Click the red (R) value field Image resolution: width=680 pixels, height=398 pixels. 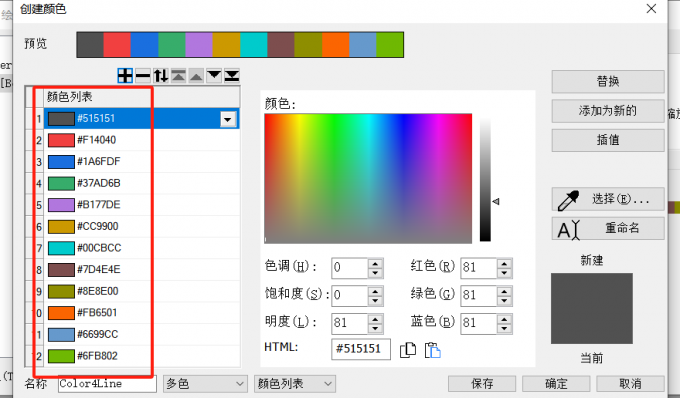coord(478,267)
